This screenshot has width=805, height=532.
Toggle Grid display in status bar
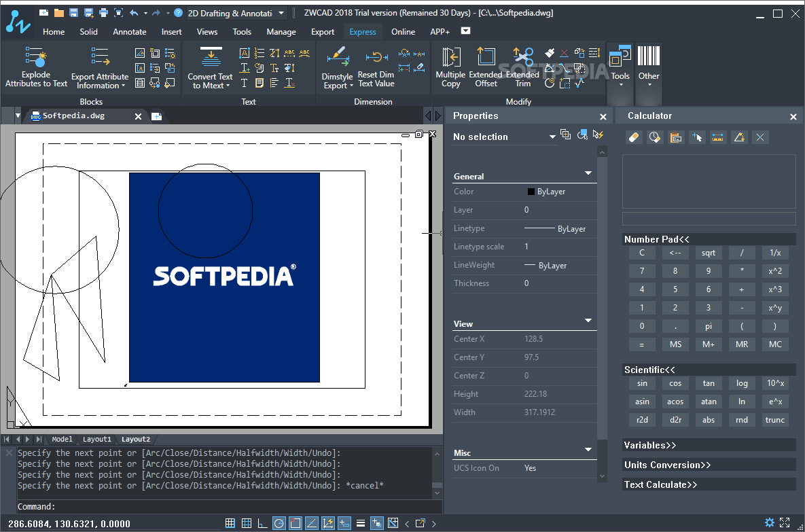pyautogui.click(x=247, y=523)
